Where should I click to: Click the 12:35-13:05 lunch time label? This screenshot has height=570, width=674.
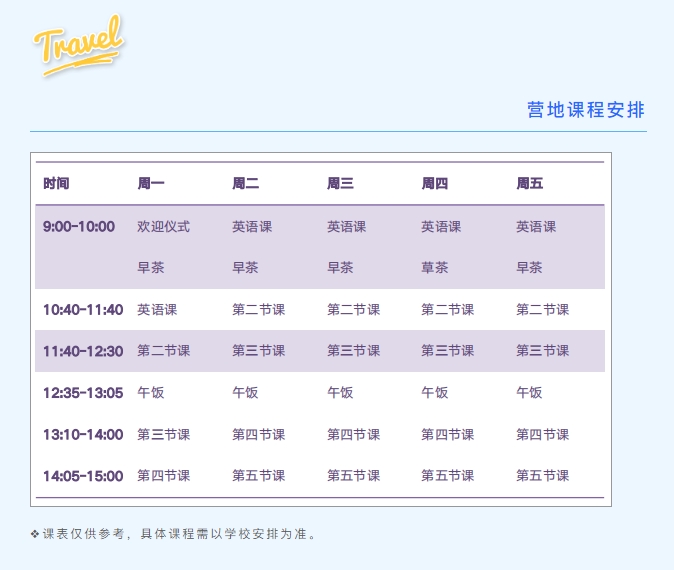pyautogui.click(x=83, y=393)
